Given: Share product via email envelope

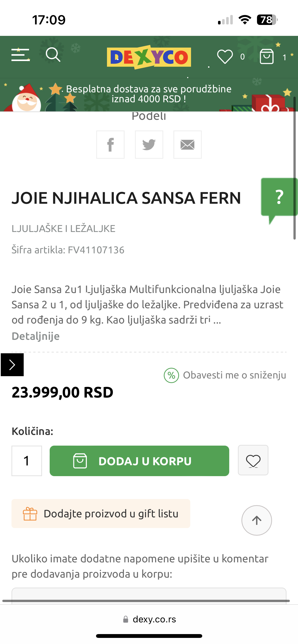Looking at the screenshot, I should click(187, 145).
